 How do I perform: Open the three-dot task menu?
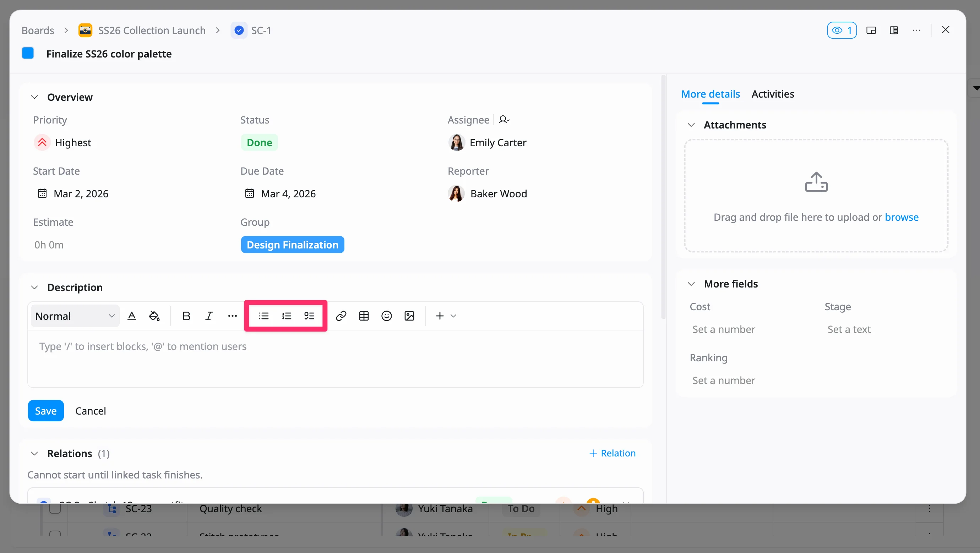tap(916, 31)
